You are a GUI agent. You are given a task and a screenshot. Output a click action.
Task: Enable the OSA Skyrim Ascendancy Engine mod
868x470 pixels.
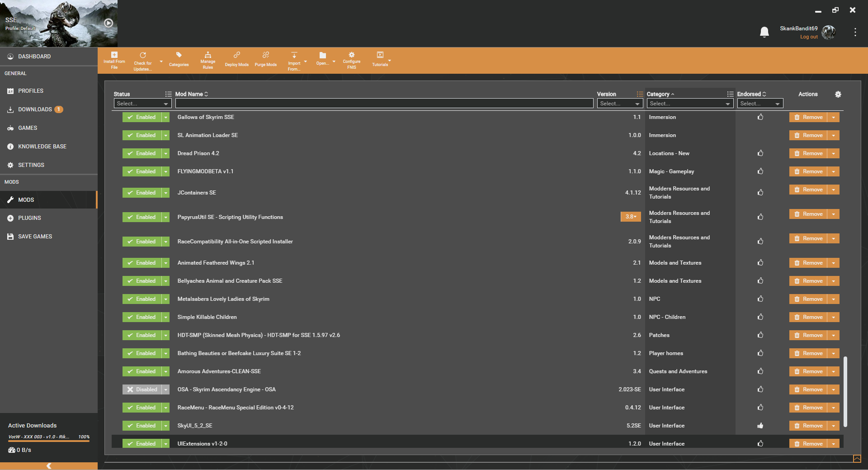pyautogui.click(x=142, y=389)
